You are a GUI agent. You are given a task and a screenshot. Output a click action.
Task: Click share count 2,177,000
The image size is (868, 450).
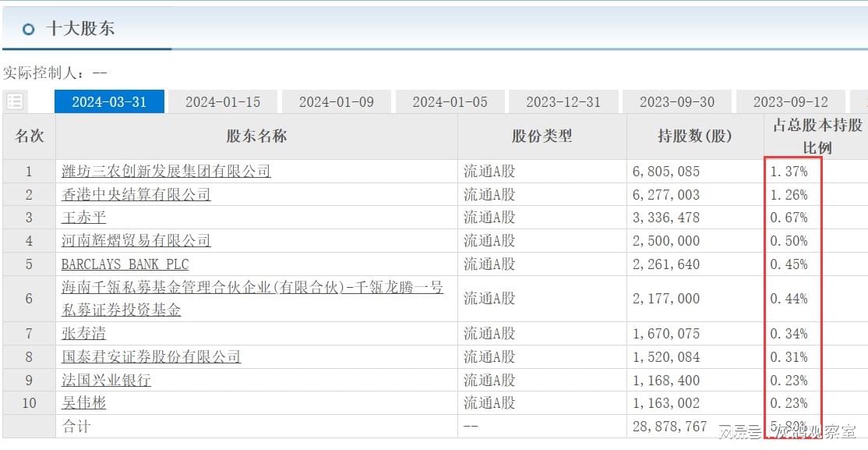coord(666,299)
